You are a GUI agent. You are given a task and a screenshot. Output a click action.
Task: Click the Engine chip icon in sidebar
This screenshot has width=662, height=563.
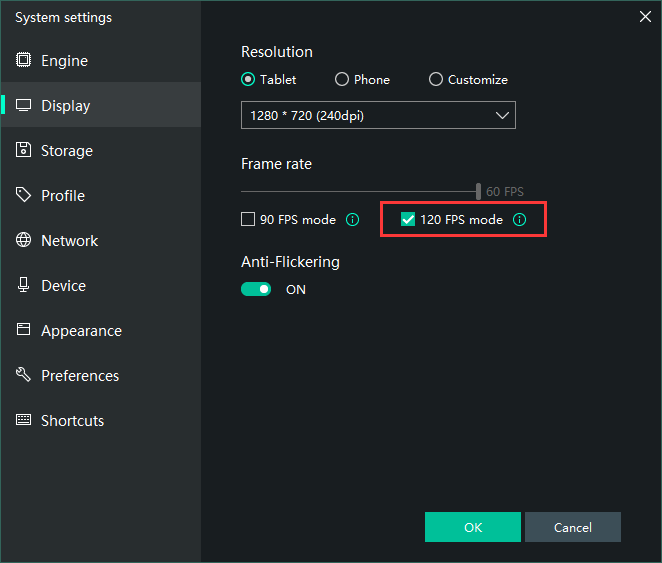click(x=23, y=61)
